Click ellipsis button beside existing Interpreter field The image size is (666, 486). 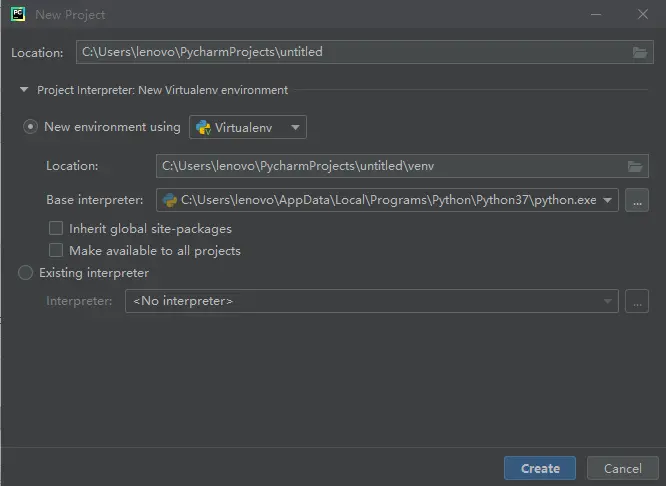[637, 301]
